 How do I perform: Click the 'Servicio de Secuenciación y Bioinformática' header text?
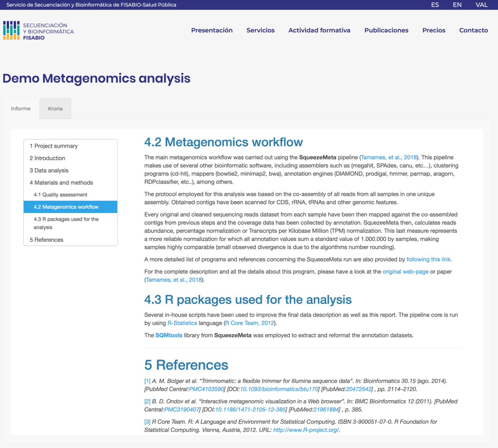pyautogui.click(x=91, y=5)
